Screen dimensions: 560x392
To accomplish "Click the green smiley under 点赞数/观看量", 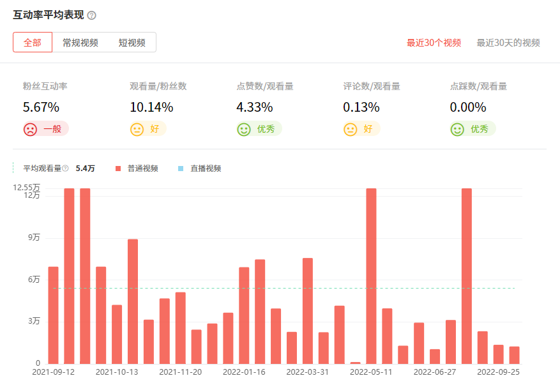I will pyautogui.click(x=244, y=129).
